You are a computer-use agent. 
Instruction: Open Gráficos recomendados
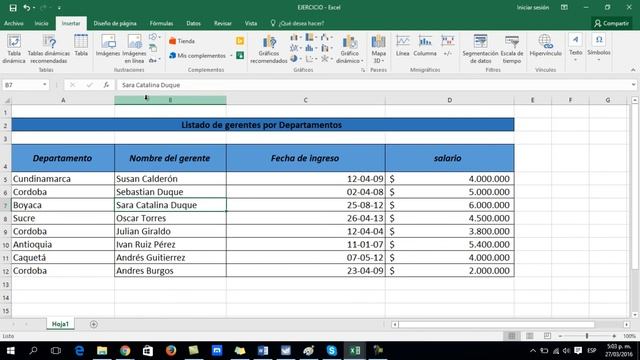tap(269, 49)
